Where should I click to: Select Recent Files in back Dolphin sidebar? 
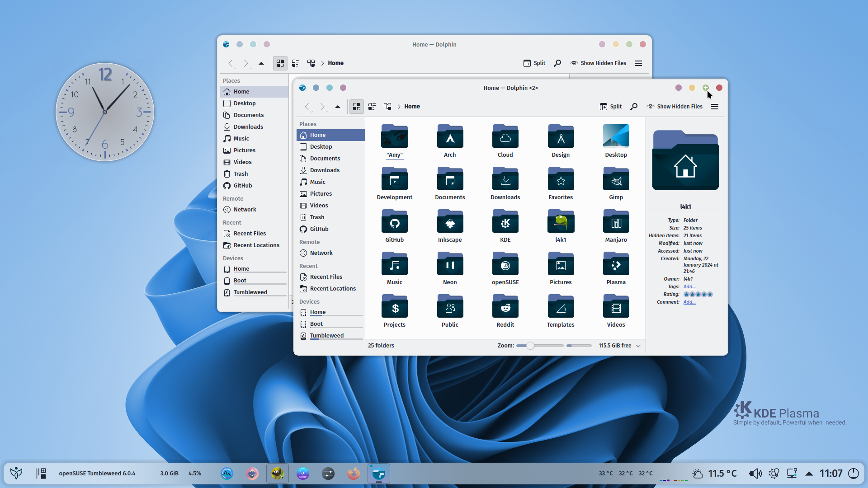coord(254,234)
